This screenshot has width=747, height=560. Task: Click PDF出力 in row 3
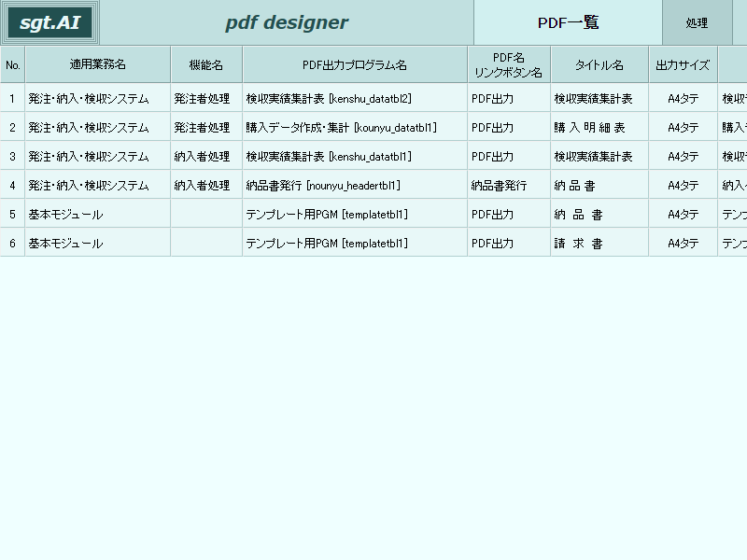point(493,157)
